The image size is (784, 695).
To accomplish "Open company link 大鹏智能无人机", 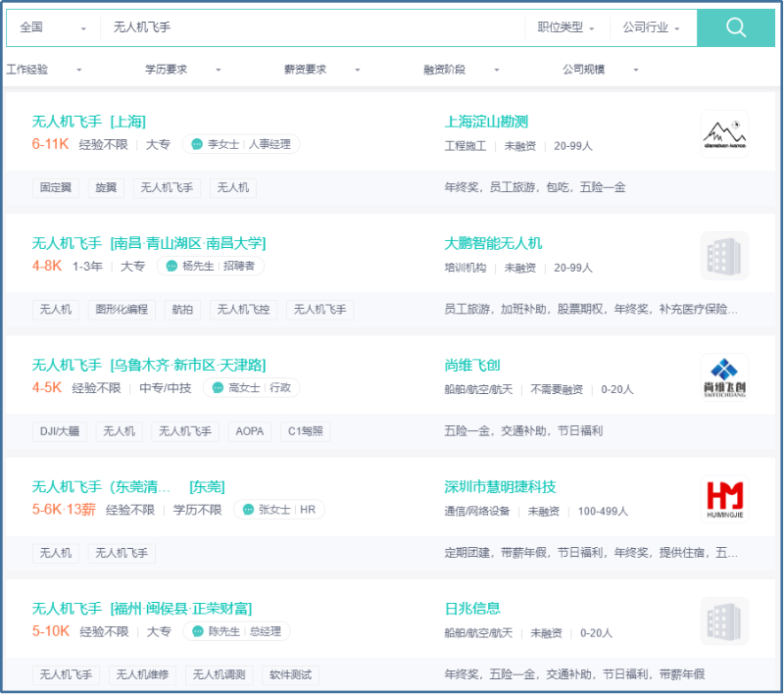I will (493, 243).
